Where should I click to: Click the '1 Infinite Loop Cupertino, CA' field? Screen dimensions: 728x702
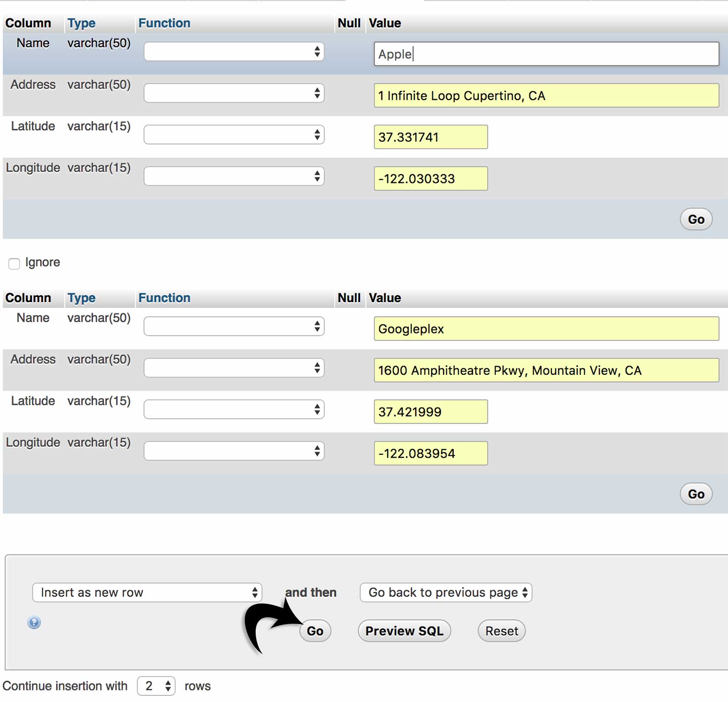coord(546,96)
